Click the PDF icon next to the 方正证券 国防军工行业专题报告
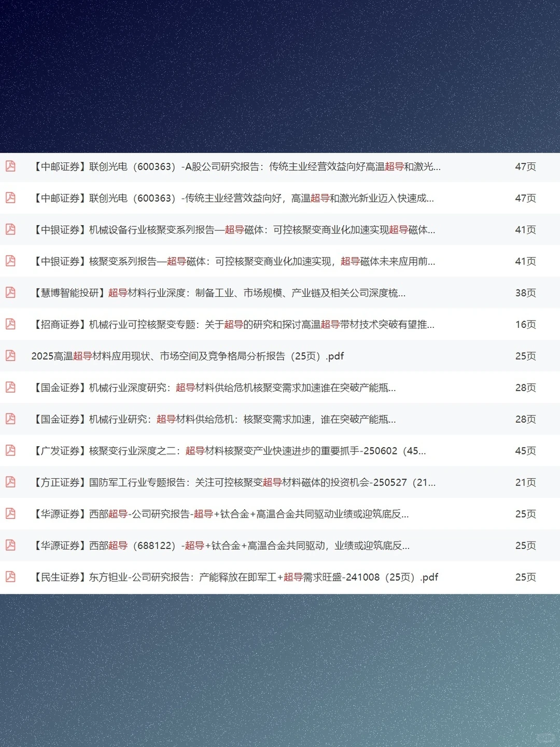 click(x=10, y=482)
